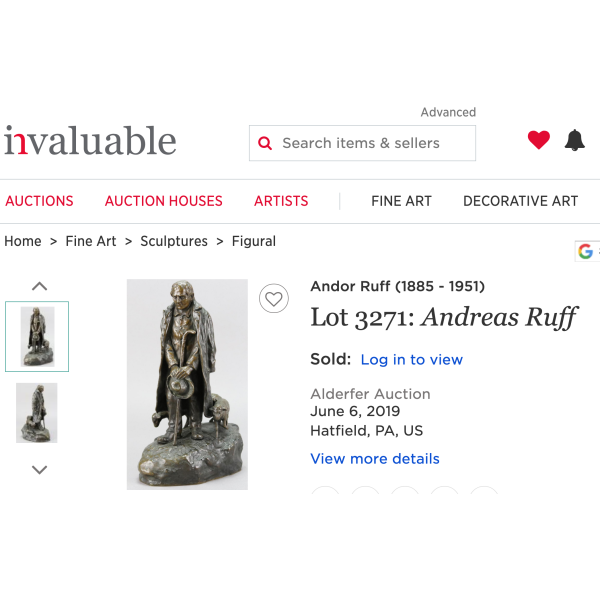Show previous thumbnails with up chevron
600x600 pixels.
pyautogui.click(x=39, y=286)
